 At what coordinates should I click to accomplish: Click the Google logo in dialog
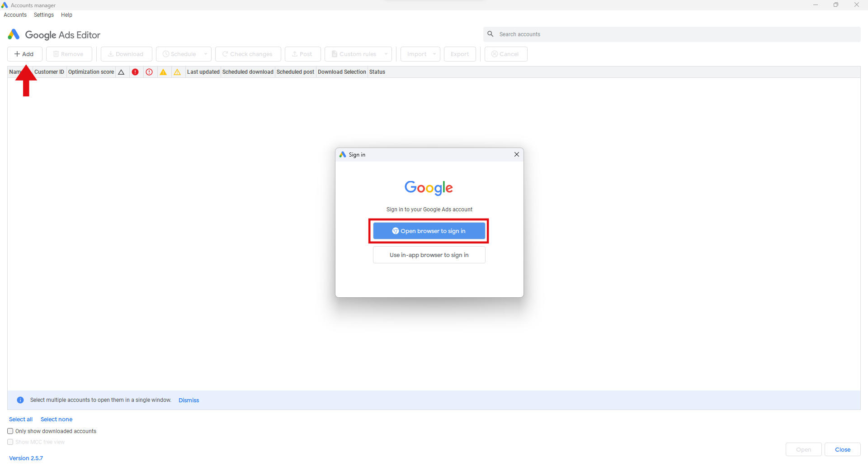click(429, 187)
